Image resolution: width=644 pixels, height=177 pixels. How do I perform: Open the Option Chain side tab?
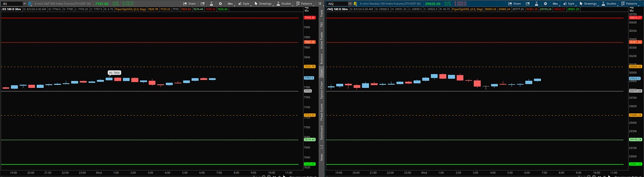[x=322, y=90]
